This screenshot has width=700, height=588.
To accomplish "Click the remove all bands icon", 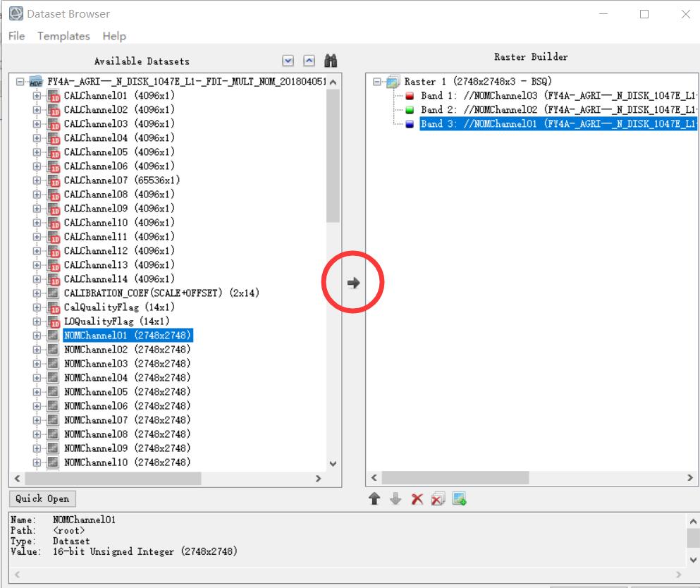I will 438,498.
